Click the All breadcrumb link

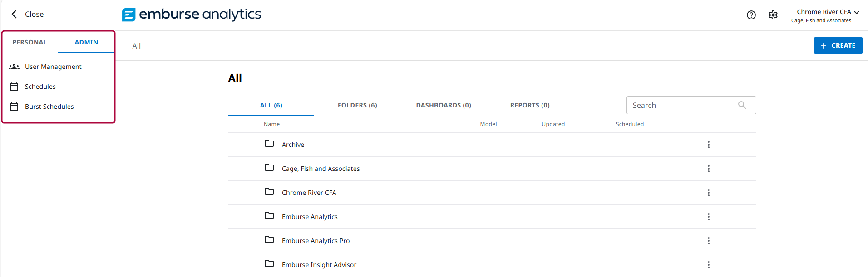[x=137, y=46]
